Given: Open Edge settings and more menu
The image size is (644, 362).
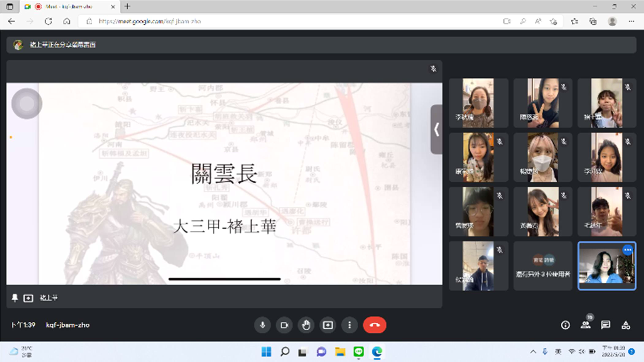Looking at the screenshot, I should tap(631, 21).
